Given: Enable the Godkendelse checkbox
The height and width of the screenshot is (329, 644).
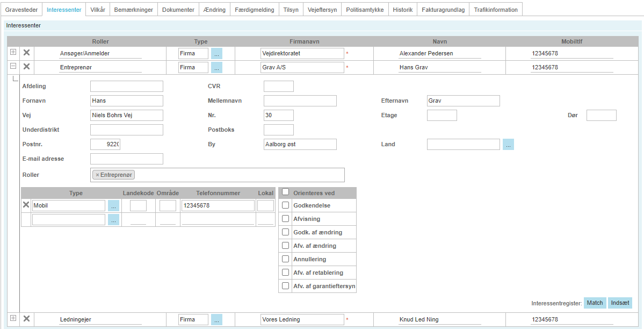Looking at the screenshot, I should (286, 205).
